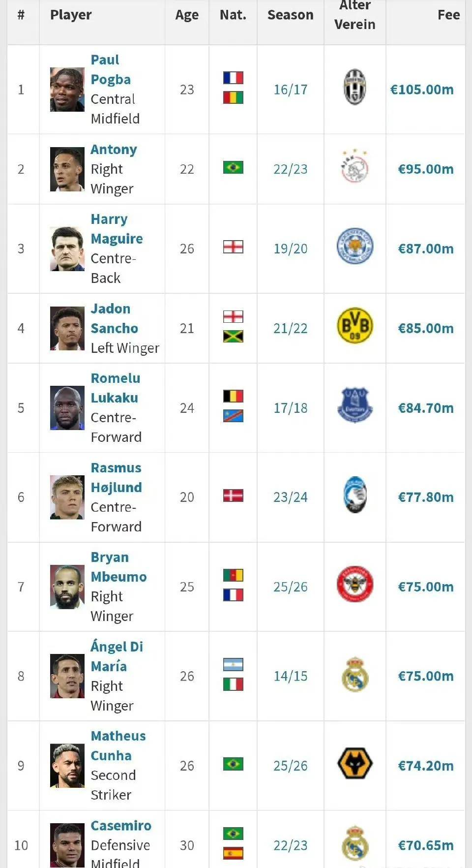Screen dimensions: 472x868
Task: Click the Real Madrid crest beside Ángel Di María
Action: (x=354, y=674)
